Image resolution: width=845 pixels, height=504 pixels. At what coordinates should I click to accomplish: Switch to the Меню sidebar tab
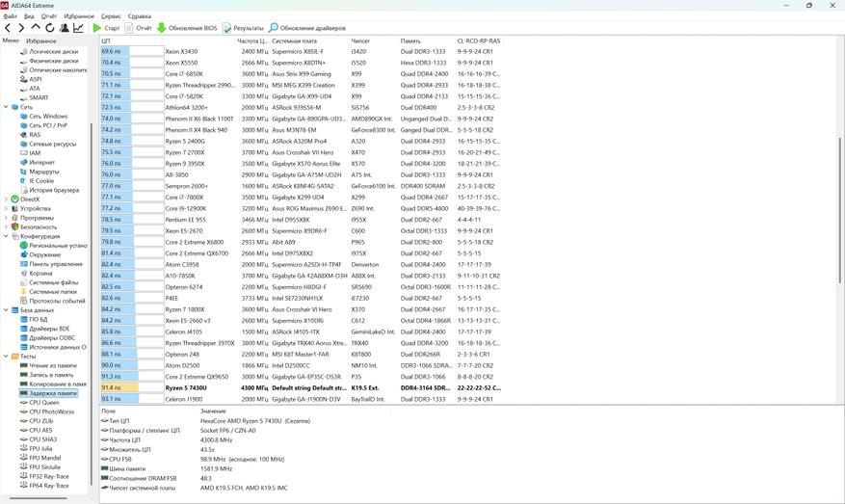click(x=11, y=40)
